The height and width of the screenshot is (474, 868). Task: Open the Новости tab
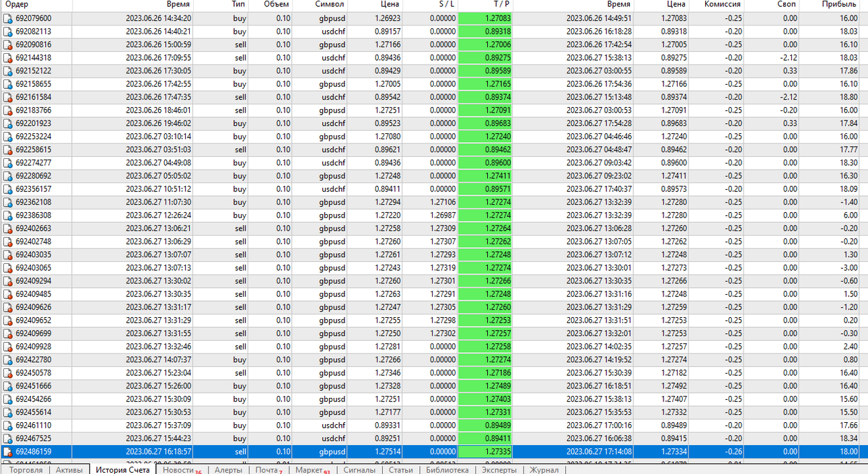point(182,470)
